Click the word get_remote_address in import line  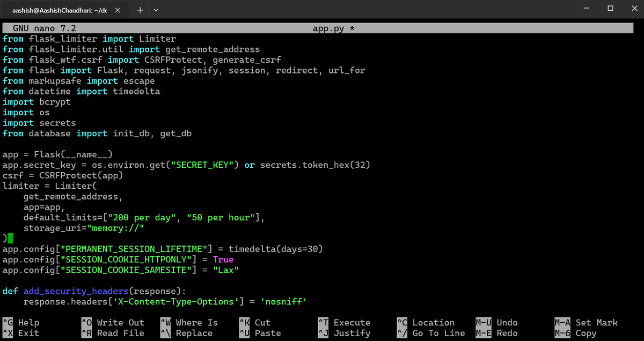tap(213, 49)
